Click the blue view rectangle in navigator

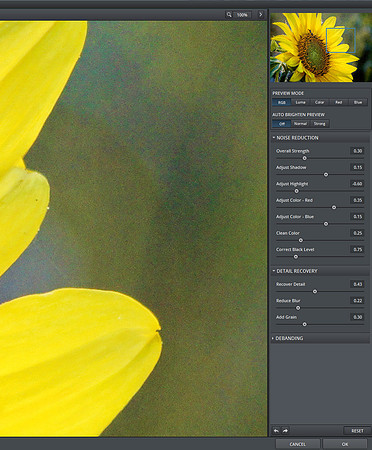341,40
